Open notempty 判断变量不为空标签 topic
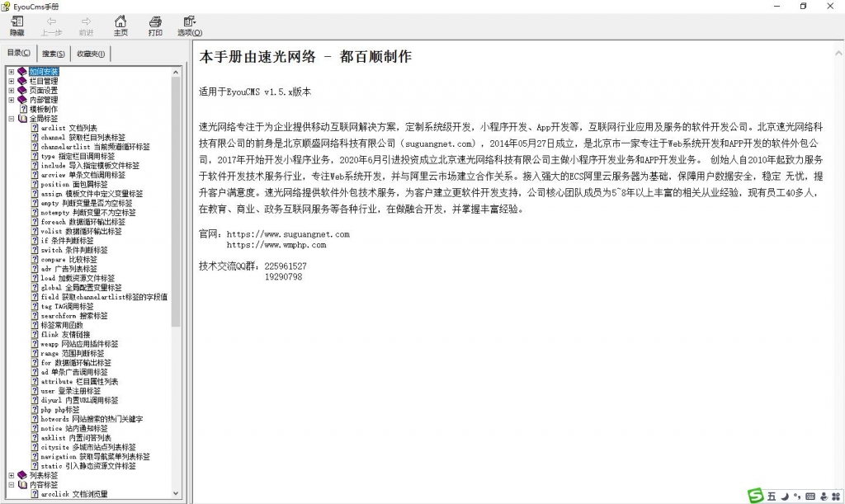Viewport: 845px width, 504px height. pos(88,213)
